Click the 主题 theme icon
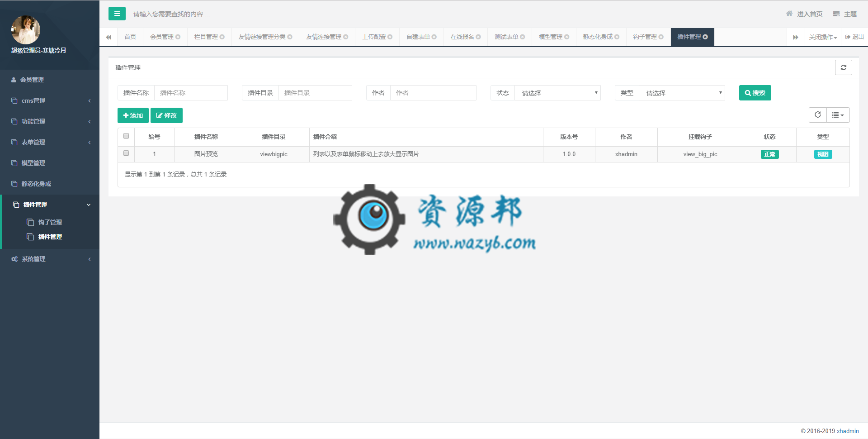This screenshot has width=868, height=439. (x=836, y=14)
